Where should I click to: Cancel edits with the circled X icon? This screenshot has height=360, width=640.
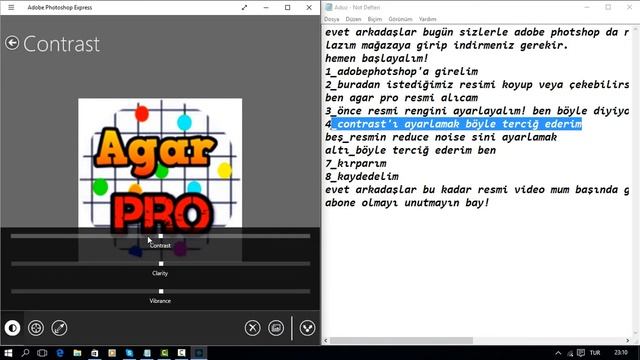pyautogui.click(x=253, y=328)
